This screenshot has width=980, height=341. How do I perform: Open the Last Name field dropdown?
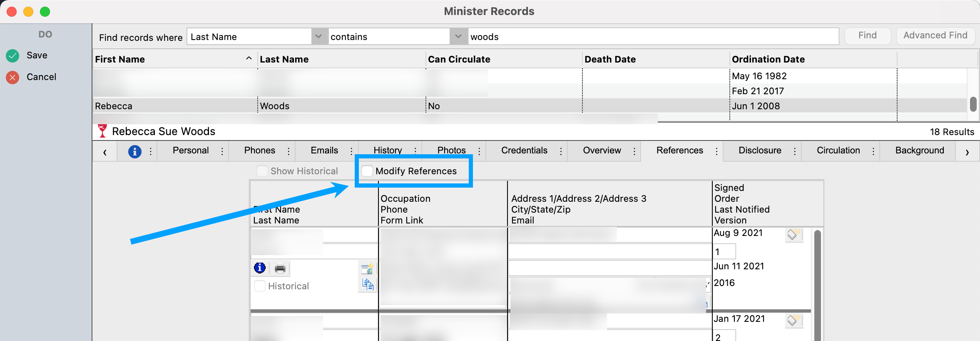click(318, 36)
